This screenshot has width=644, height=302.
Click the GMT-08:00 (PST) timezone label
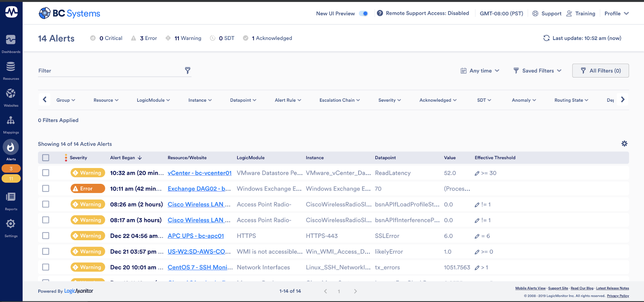coord(501,14)
